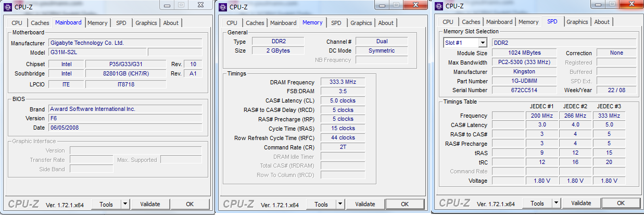The height and width of the screenshot is (215, 644).
Task: Click OK in the Mainboard window
Action: (x=190, y=204)
